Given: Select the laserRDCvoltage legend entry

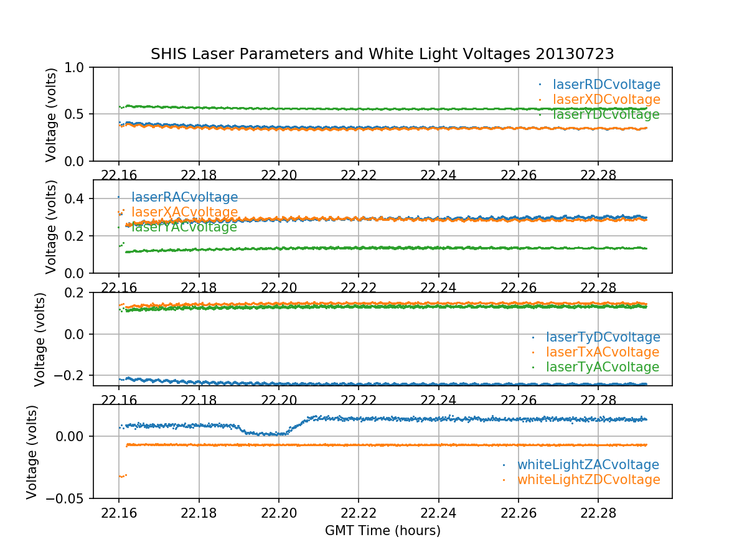Looking at the screenshot, I should (x=606, y=85).
